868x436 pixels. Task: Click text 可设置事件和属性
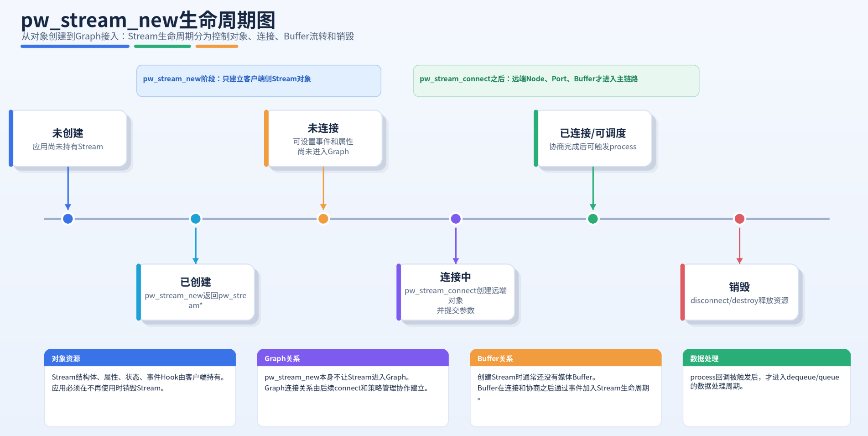pos(323,142)
